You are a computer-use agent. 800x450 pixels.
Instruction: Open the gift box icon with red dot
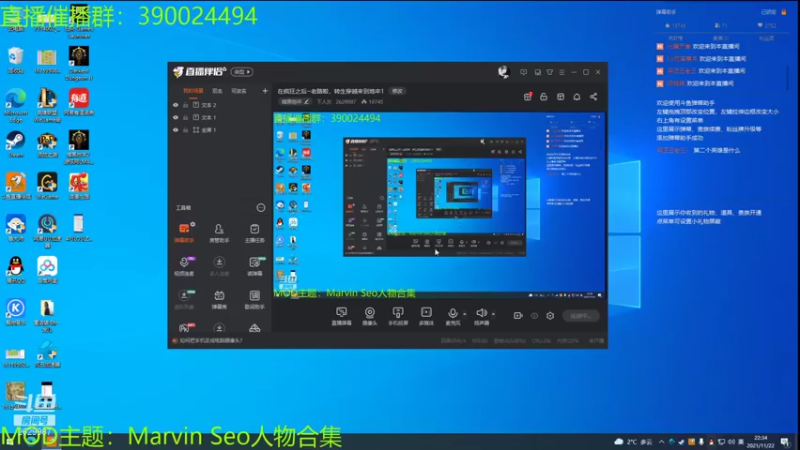click(x=528, y=96)
